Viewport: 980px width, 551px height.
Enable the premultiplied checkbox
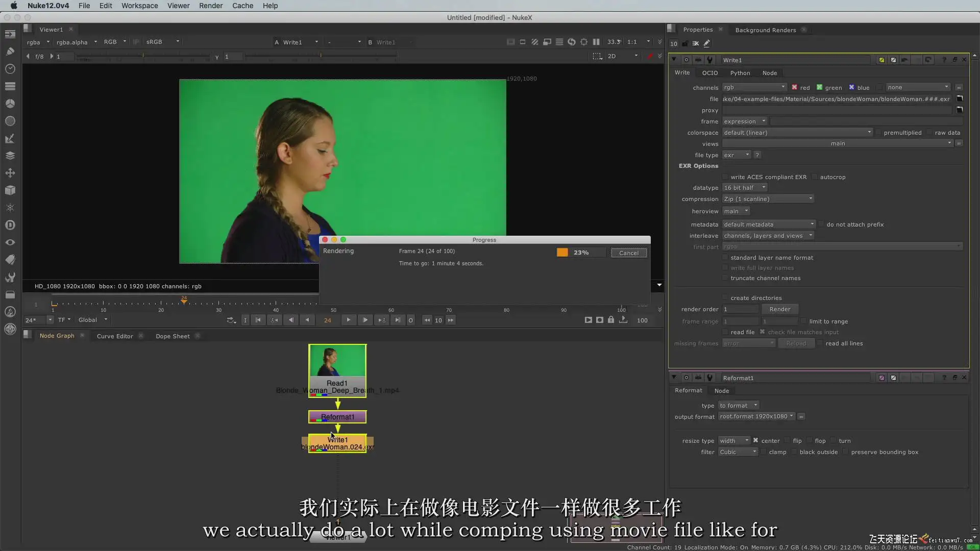878,133
